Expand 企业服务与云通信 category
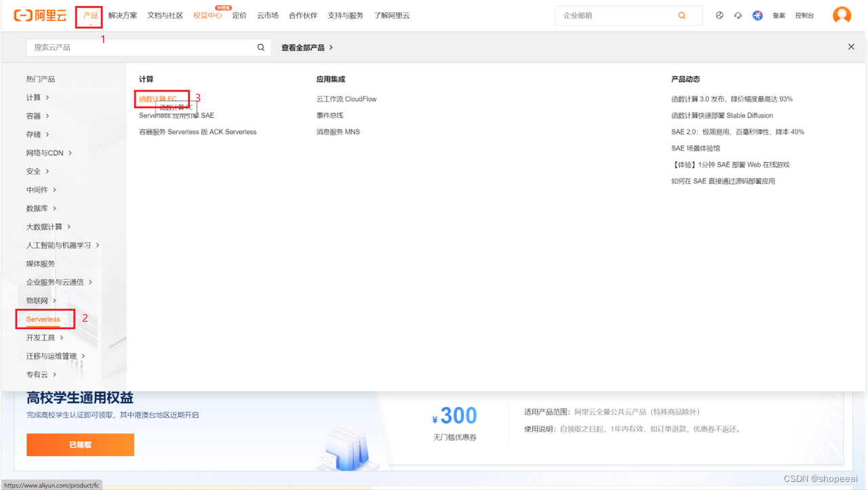Viewport: 868px width, 490px height. 59,282
